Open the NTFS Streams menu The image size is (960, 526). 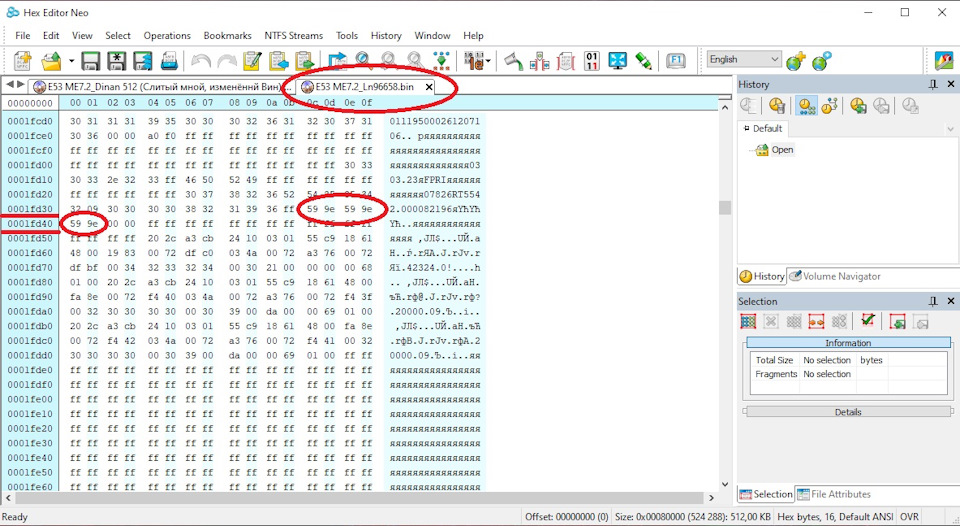(294, 36)
